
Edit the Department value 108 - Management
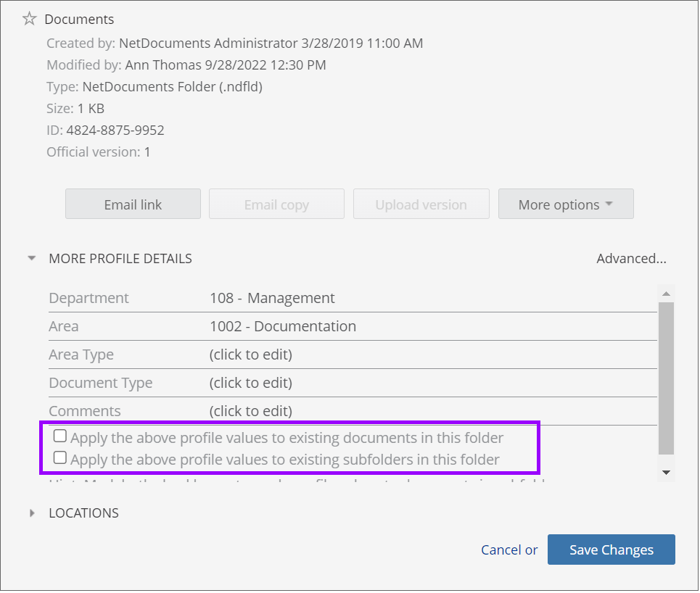click(272, 298)
